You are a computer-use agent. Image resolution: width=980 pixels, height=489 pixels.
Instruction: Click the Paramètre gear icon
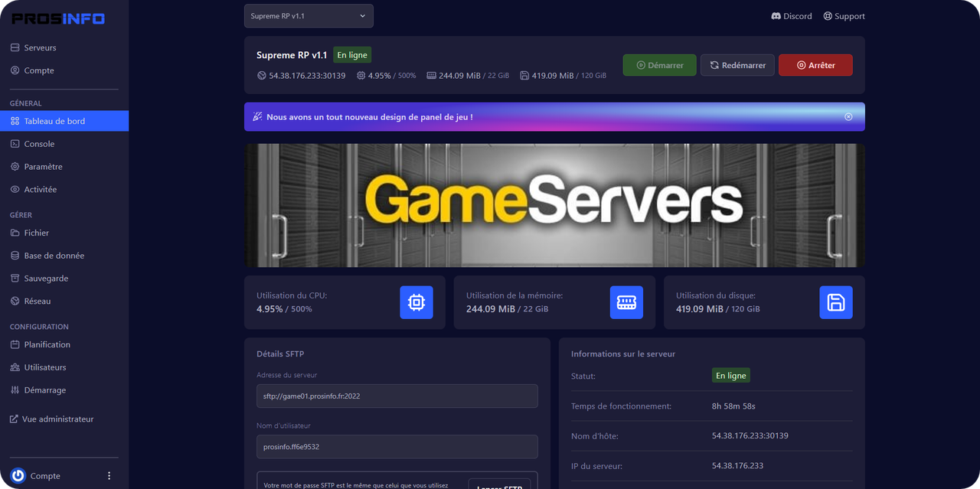pyautogui.click(x=15, y=167)
